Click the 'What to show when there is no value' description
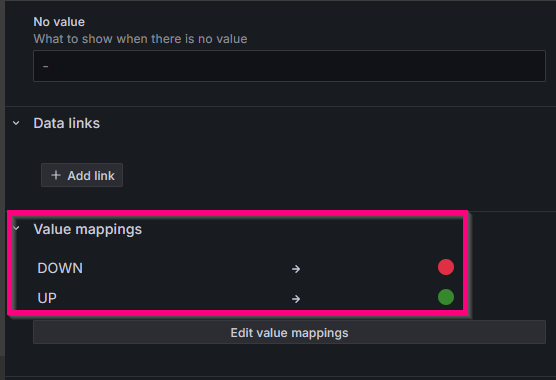Viewport: 556px width, 380px height. click(140, 39)
